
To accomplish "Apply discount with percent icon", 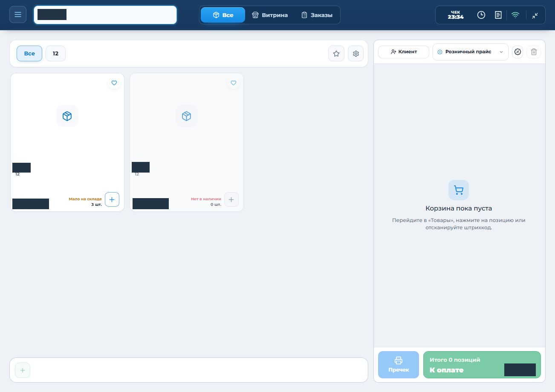I will tap(517, 52).
